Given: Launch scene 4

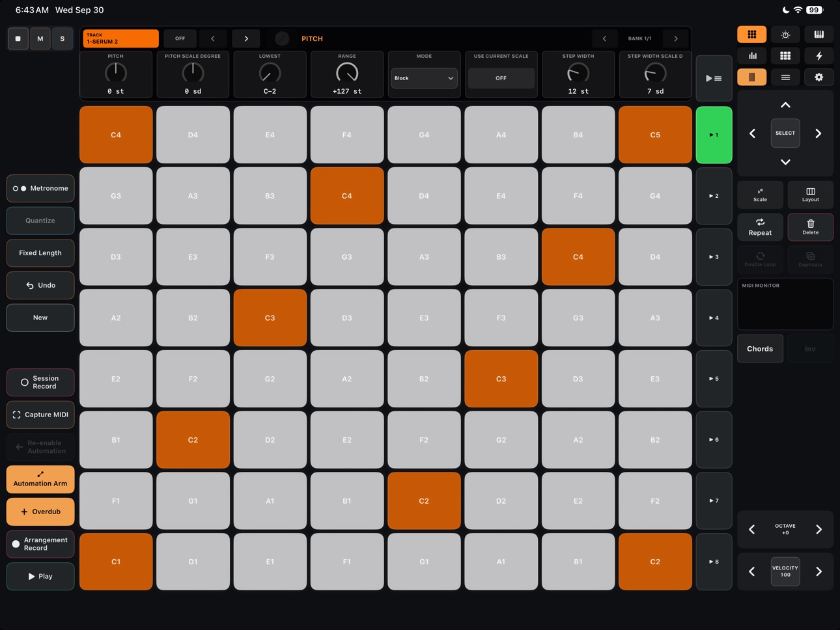Looking at the screenshot, I should click(714, 318).
